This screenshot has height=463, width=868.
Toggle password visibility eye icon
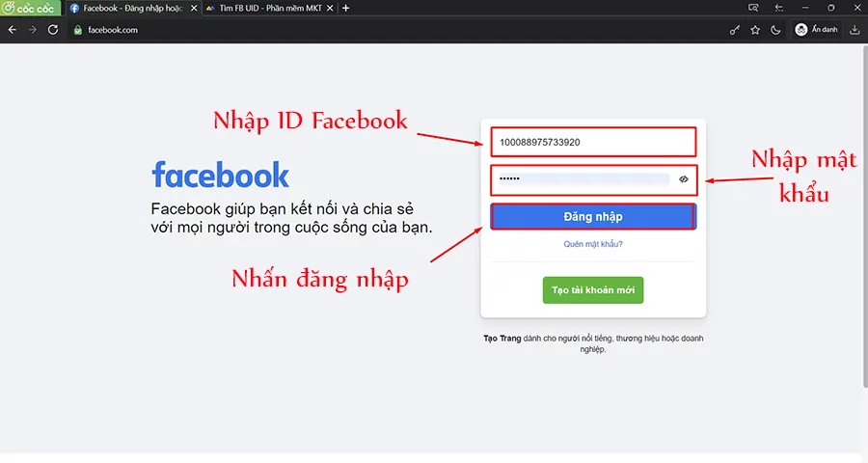click(684, 178)
